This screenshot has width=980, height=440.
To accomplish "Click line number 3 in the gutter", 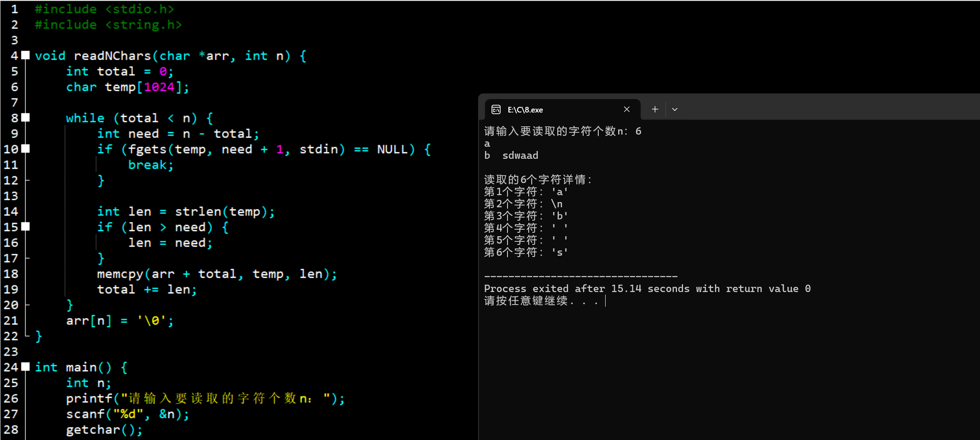I will pos(15,40).
